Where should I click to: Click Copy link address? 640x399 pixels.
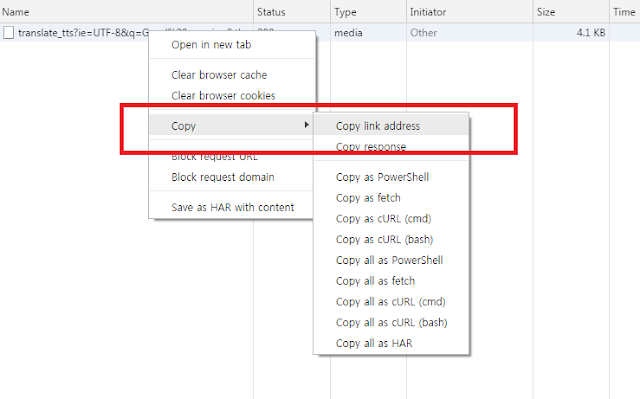pos(391,126)
